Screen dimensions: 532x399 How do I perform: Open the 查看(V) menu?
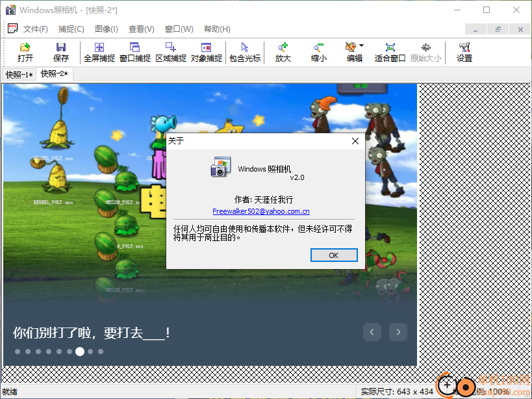(x=142, y=29)
